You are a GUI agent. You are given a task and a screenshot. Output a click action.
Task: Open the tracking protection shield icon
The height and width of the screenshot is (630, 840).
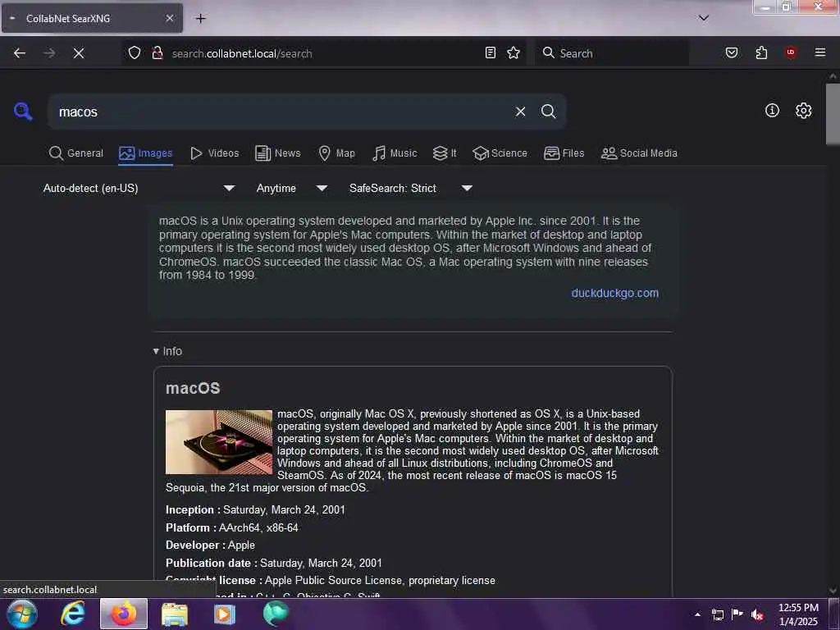135,53
